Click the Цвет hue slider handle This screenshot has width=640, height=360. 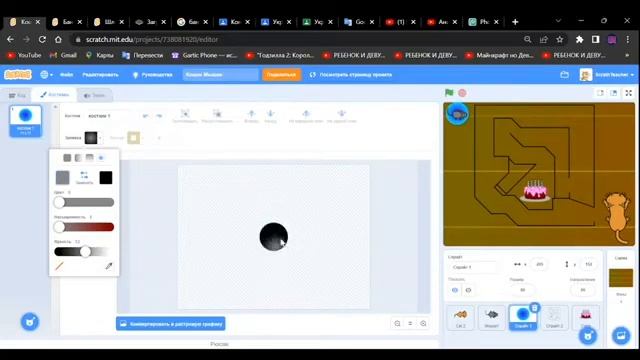pos(60,202)
